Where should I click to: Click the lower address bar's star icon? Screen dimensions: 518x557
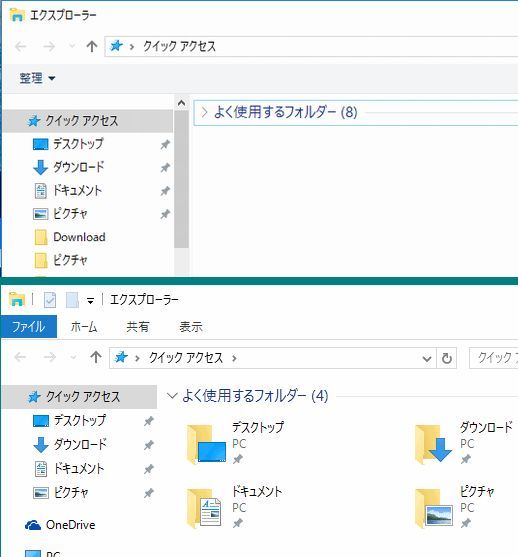121,357
